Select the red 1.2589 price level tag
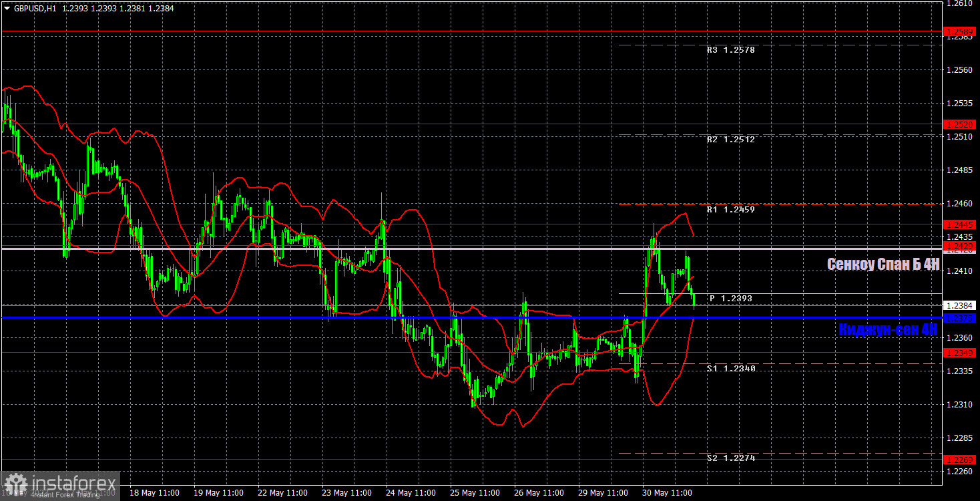980x501 pixels. (960, 31)
